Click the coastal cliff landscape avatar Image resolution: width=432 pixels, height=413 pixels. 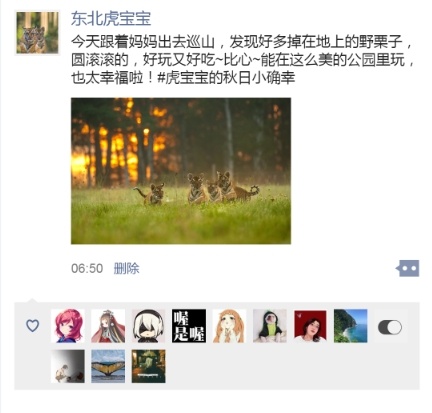pos(350,326)
